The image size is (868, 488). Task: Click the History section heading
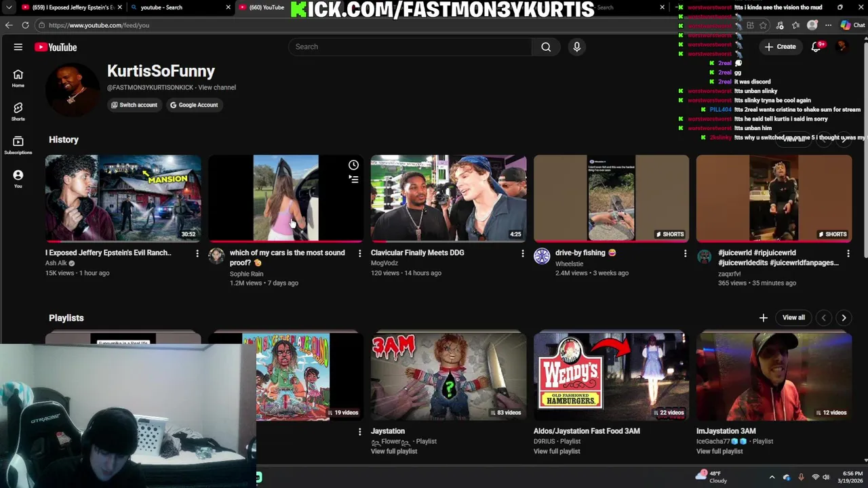pos(64,140)
